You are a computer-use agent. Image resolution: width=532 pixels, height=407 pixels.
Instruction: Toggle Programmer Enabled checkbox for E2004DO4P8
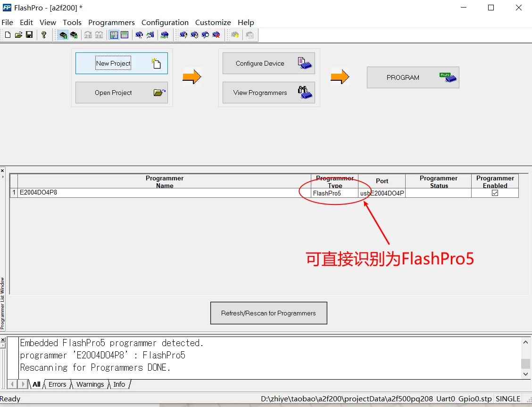click(495, 192)
